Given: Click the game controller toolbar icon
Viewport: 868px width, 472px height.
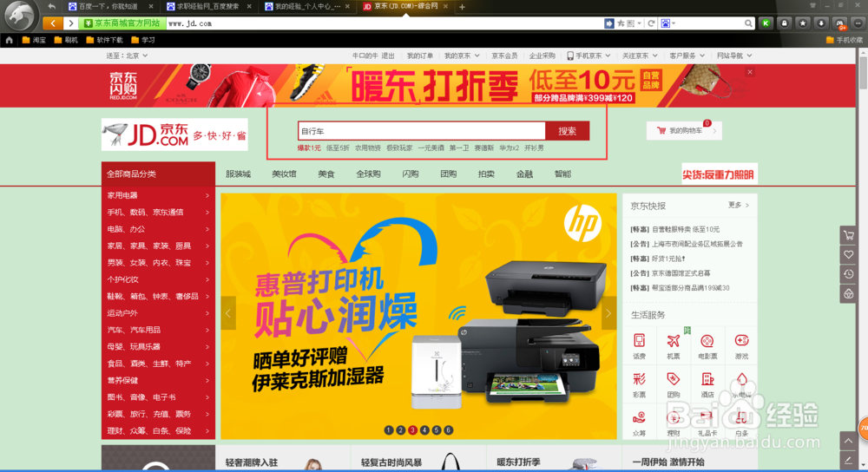Looking at the screenshot, I should pyautogui.click(x=839, y=23).
